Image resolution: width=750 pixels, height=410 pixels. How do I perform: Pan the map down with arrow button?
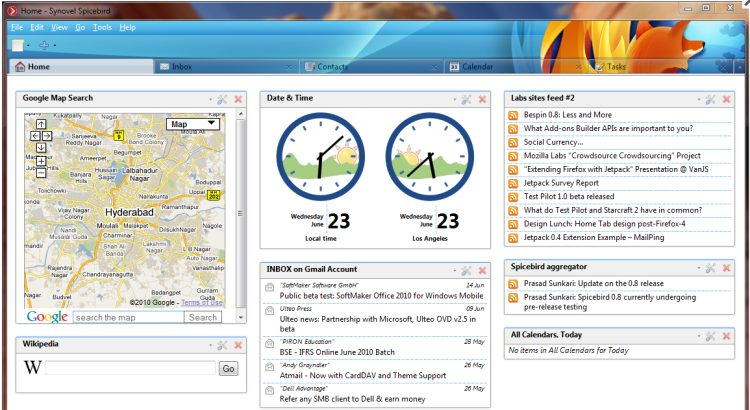click(x=41, y=148)
